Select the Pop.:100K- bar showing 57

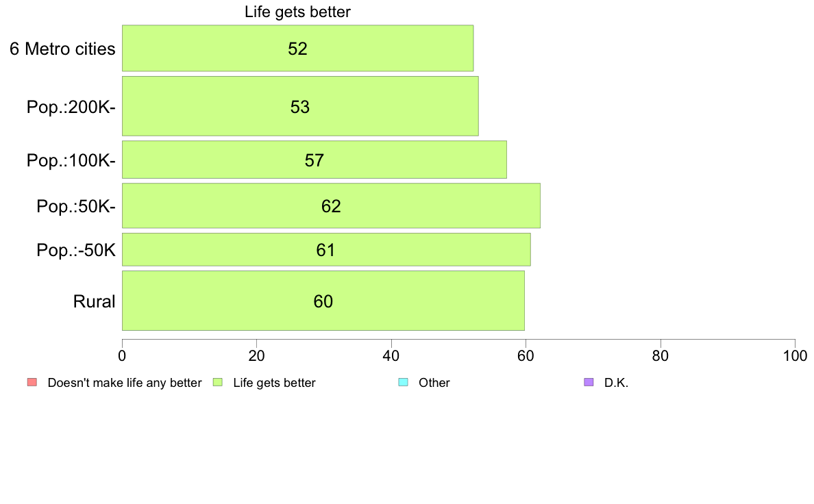point(314,160)
